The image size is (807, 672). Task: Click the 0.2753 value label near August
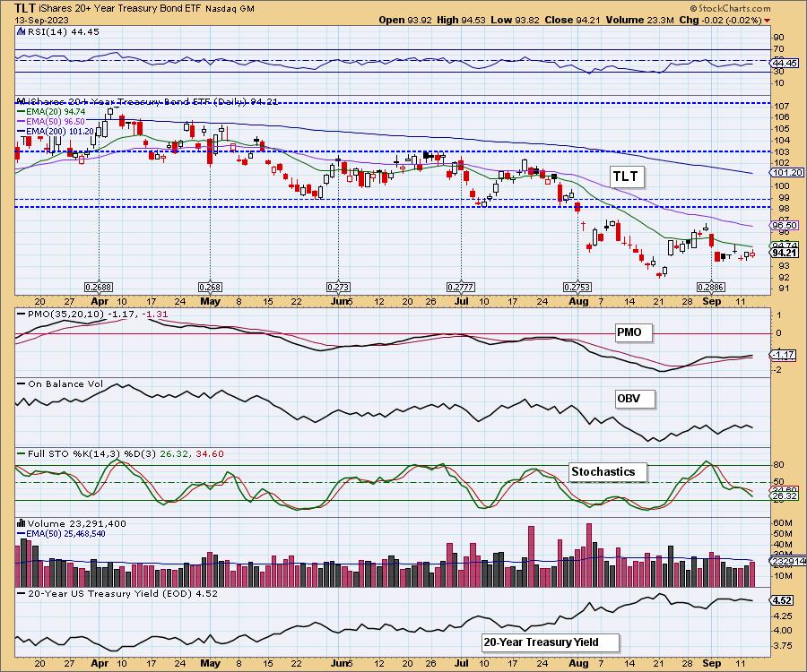pos(577,287)
